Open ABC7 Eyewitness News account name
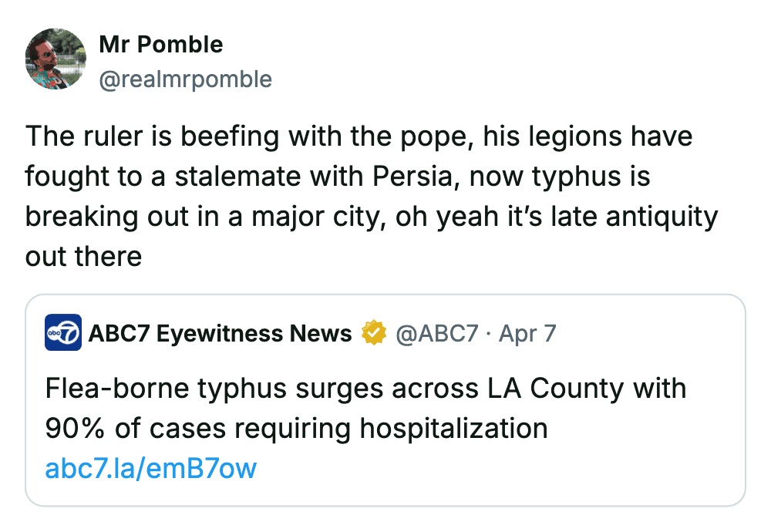 click(x=221, y=333)
